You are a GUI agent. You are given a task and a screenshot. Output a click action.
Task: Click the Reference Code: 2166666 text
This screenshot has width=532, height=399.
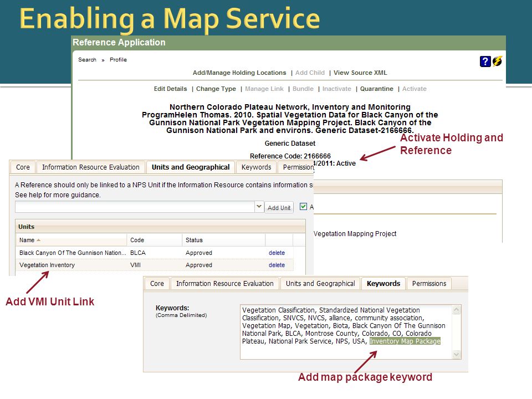[290, 156]
